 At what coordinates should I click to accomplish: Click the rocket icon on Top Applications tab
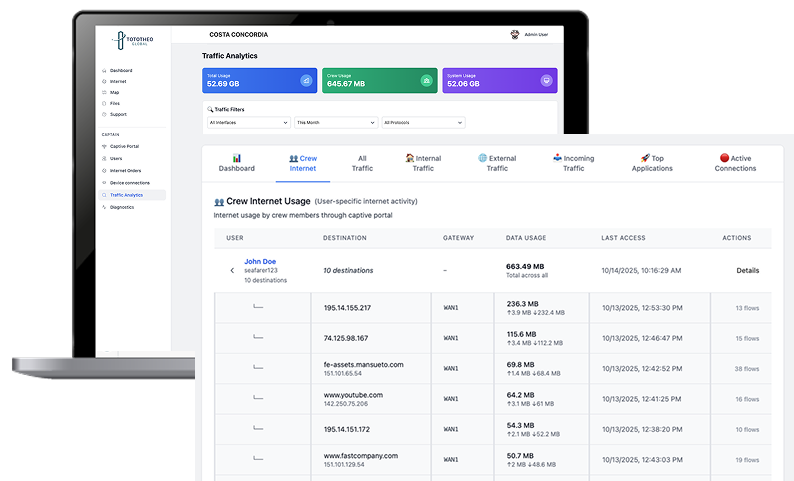pos(645,158)
